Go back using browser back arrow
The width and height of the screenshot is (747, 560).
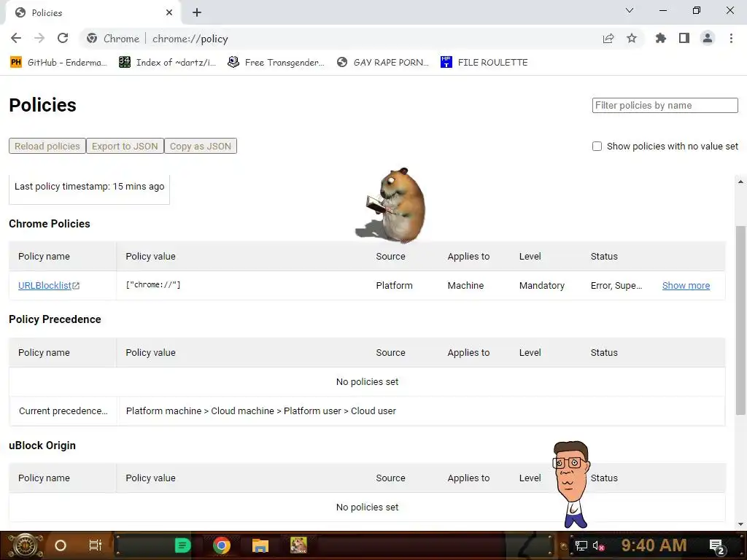[16, 39]
